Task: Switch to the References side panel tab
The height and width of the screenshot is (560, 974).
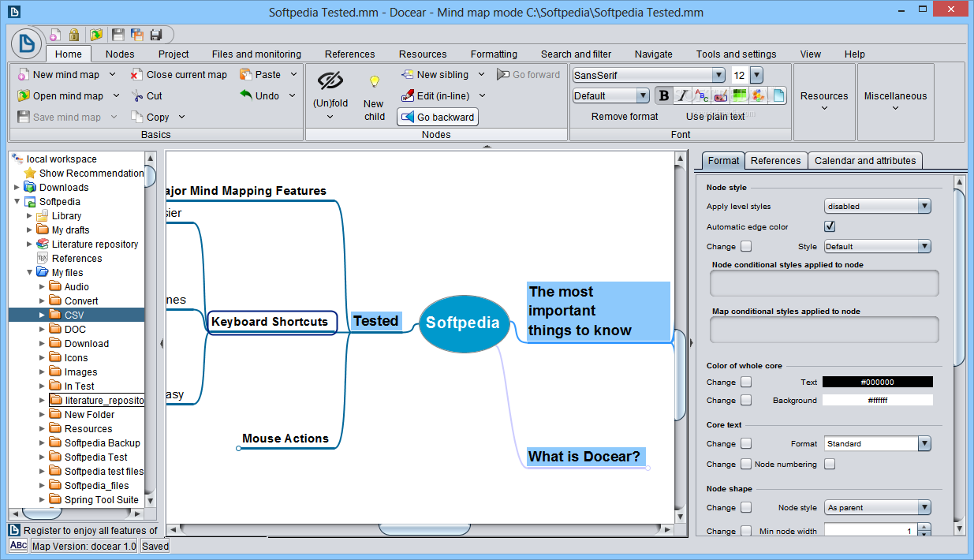Action: pyautogui.click(x=775, y=160)
